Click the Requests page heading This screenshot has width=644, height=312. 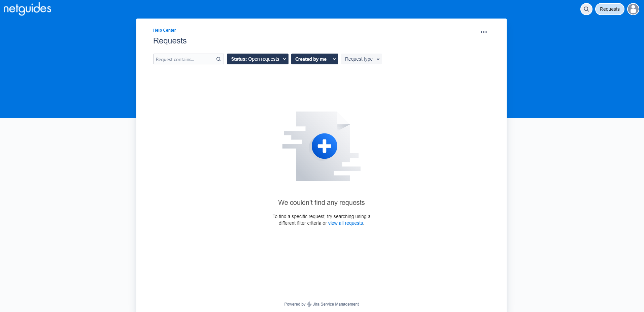170,41
